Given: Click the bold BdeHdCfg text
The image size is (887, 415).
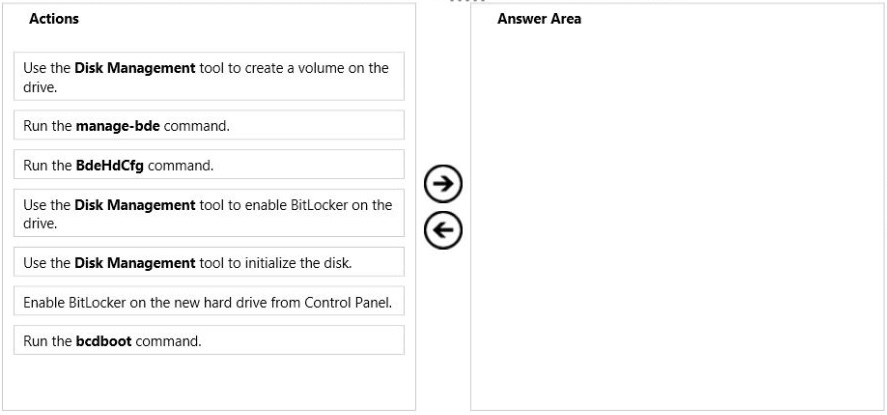Looking at the screenshot, I should 110,165.
